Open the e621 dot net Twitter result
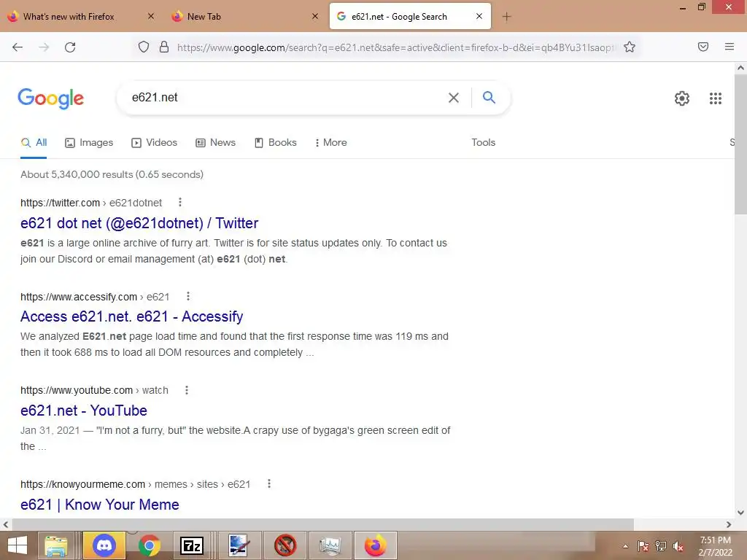Screen dimensions: 747x560 pyautogui.click(x=139, y=223)
